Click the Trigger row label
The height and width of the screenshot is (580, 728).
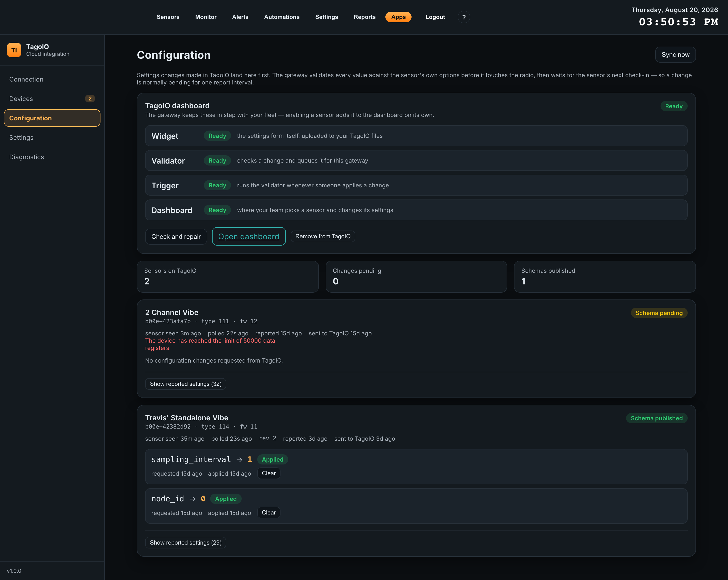coord(165,185)
